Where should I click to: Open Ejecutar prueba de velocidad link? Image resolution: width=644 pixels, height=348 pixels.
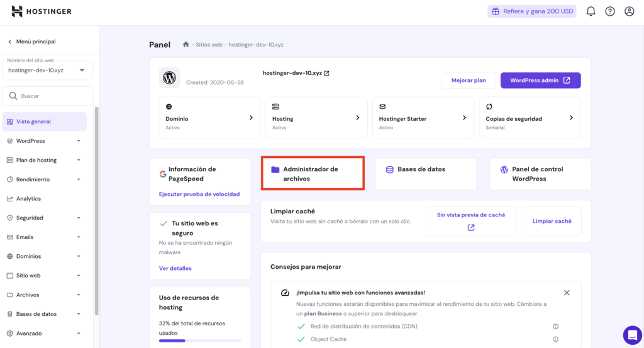click(199, 194)
